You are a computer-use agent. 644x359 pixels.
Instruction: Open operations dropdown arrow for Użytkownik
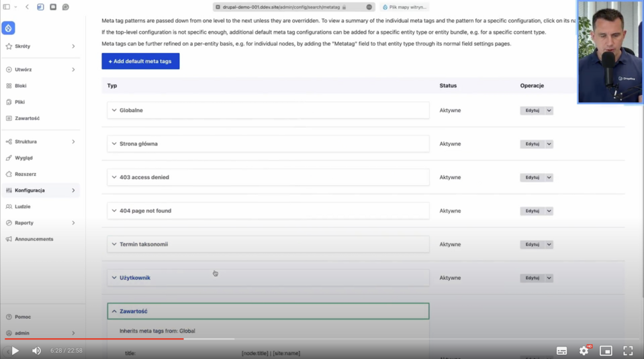[549, 278]
